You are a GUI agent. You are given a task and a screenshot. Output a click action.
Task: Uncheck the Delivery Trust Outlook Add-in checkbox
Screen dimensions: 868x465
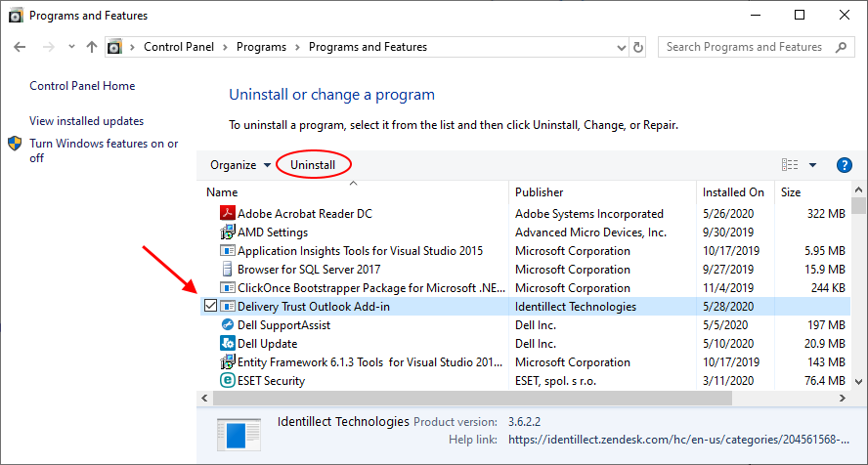click(x=210, y=305)
